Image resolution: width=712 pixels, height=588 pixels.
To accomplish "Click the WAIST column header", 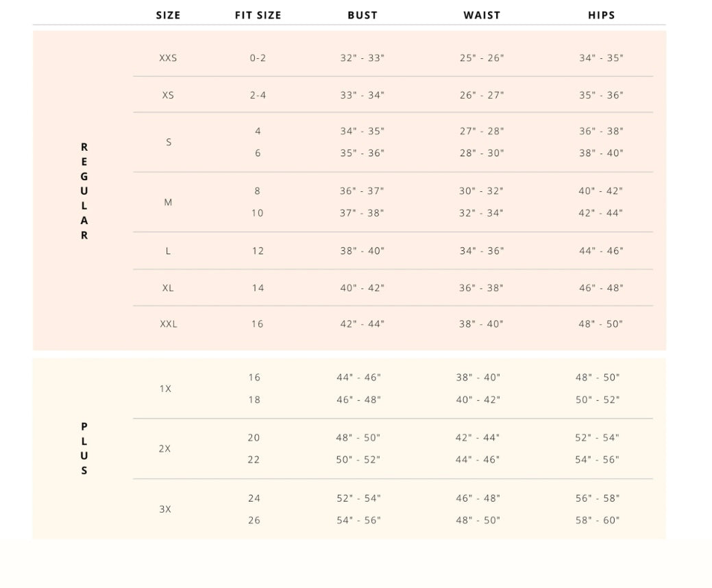I will 482,15.
